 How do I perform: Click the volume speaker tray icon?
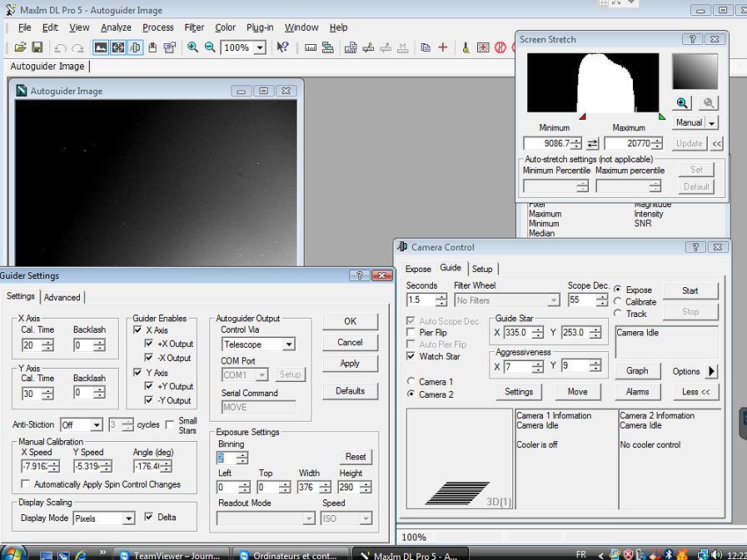point(716,555)
